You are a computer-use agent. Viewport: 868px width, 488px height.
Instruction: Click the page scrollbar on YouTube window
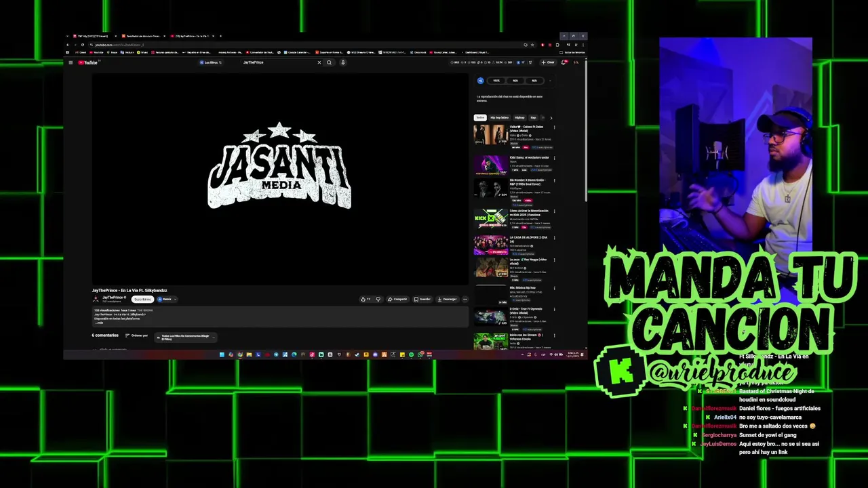(x=585, y=129)
